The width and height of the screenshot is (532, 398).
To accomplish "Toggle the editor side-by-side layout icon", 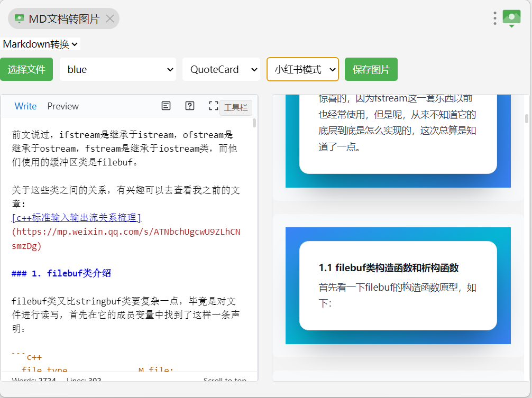I will click(166, 106).
